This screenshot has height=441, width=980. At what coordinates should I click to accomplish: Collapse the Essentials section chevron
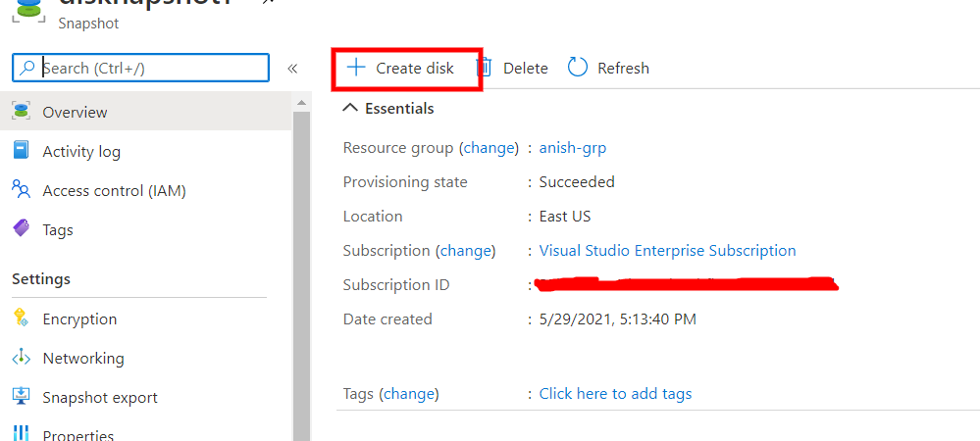[x=350, y=108]
